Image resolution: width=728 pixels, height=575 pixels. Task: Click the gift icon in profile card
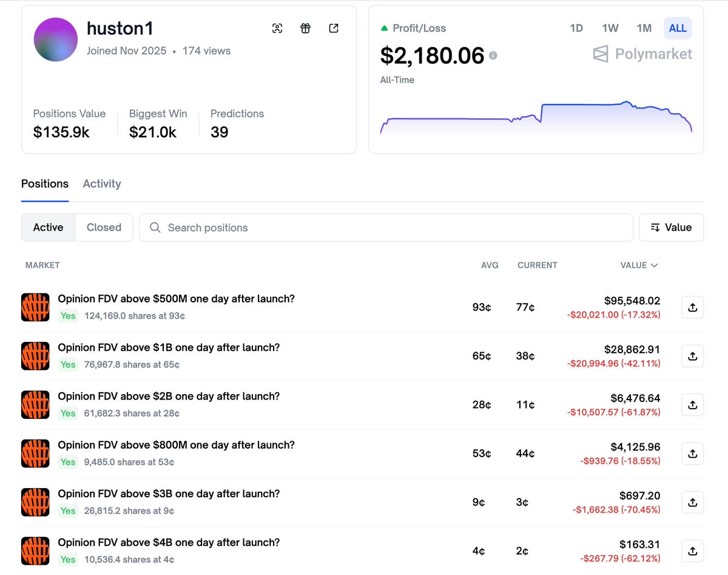pos(305,29)
